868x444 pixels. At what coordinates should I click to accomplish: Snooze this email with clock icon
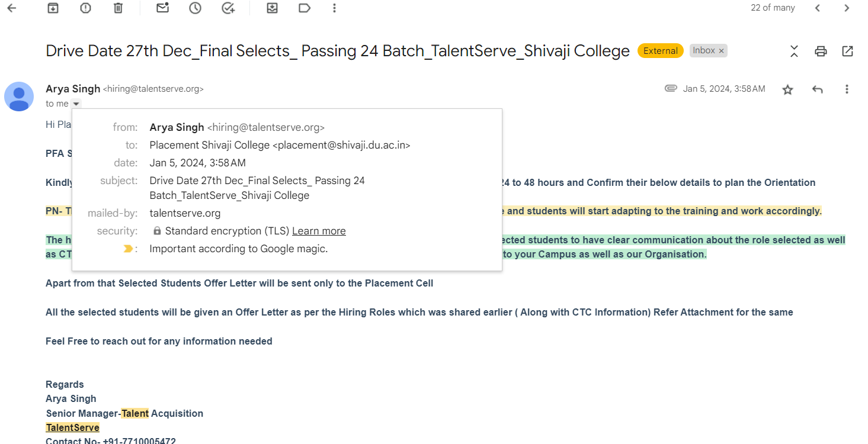(x=195, y=8)
